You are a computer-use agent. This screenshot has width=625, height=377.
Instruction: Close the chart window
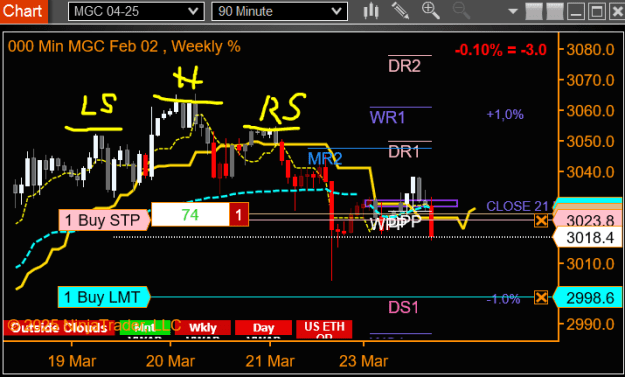point(617,11)
